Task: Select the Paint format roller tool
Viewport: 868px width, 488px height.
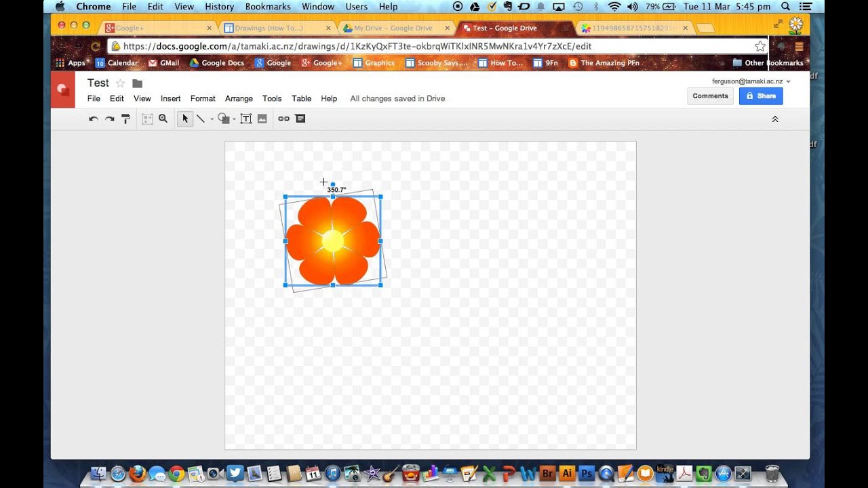Action: [x=125, y=119]
